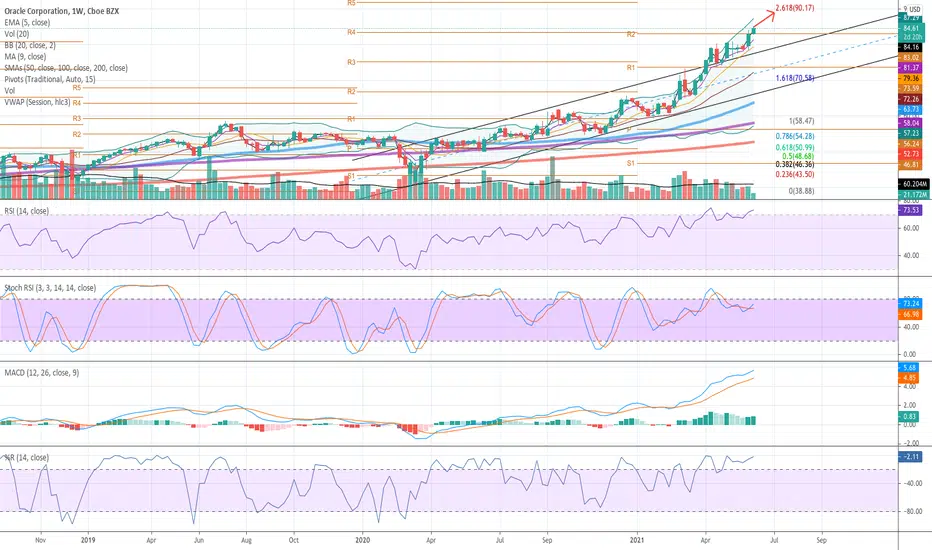Click the purple 81.37 price tag
932x550 pixels.
[911, 68]
